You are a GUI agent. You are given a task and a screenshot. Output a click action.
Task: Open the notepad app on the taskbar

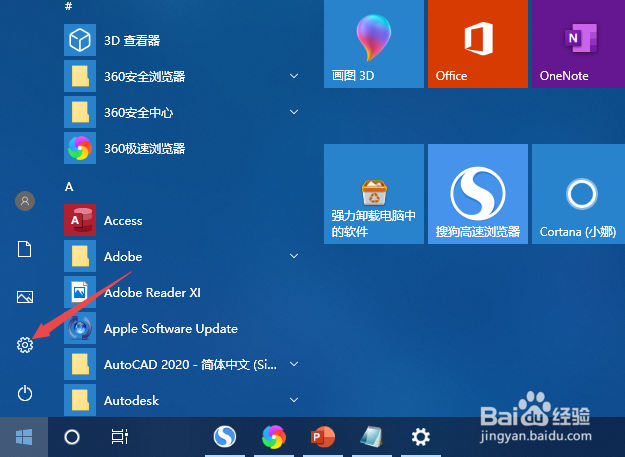pyautogui.click(x=371, y=437)
